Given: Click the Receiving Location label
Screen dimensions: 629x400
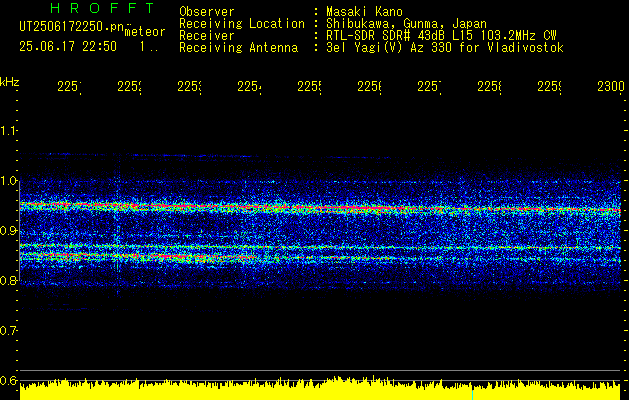Looking at the screenshot, I should [242, 24].
